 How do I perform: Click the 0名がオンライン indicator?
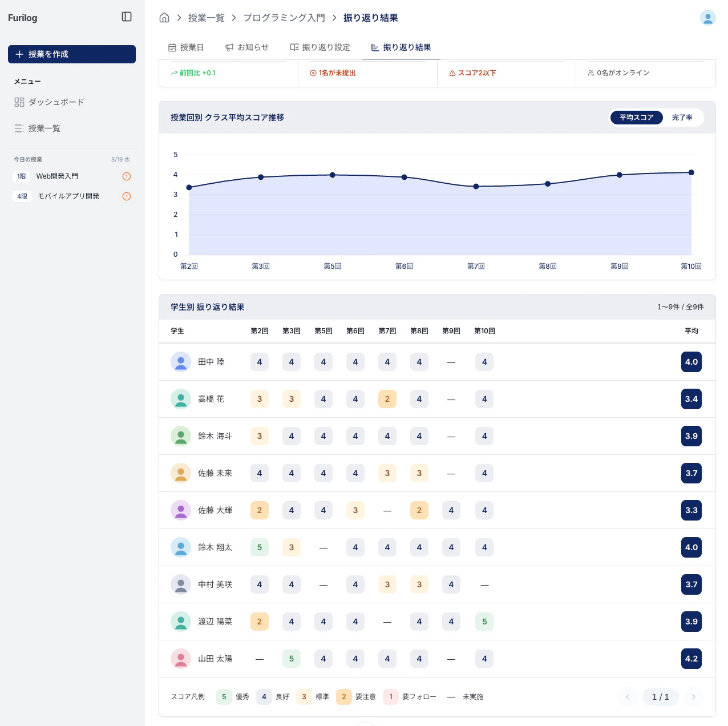pyautogui.click(x=618, y=73)
